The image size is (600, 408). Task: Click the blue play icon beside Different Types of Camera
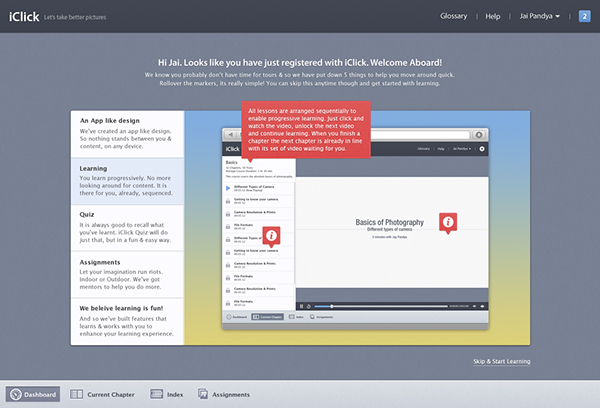click(228, 188)
